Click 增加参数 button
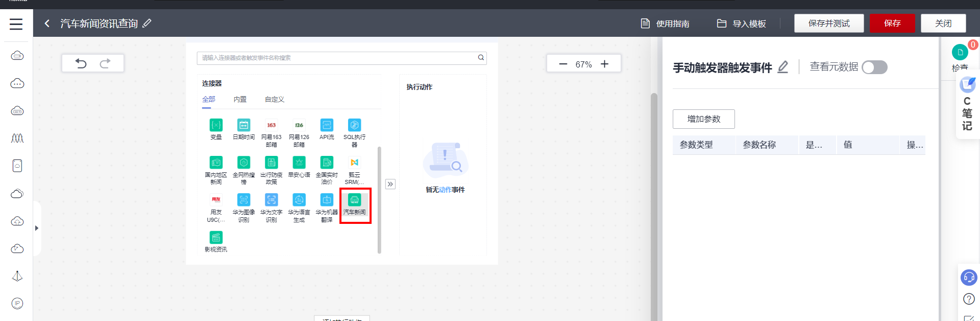Image resolution: width=980 pixels, height=321 pixels. pyautogui.click(x=704, y=119)
